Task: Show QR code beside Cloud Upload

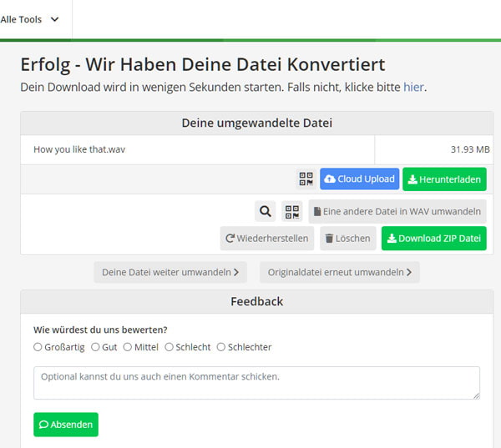Action: [306, 179]
